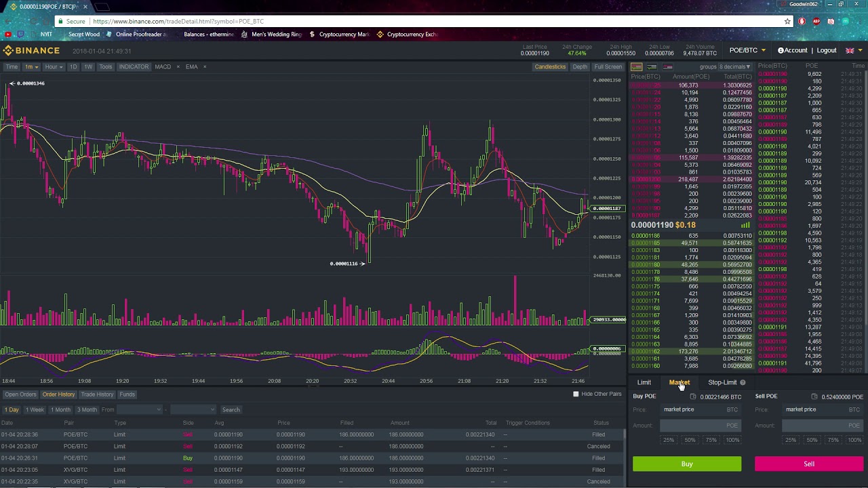Select the 1W interval

tap(88, 66)
